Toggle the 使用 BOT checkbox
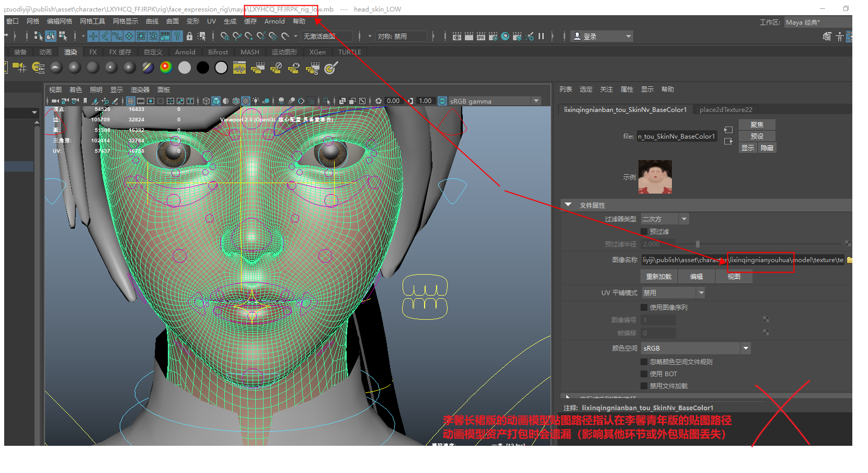This screenshot has height=473, width=868. point(644,374)
